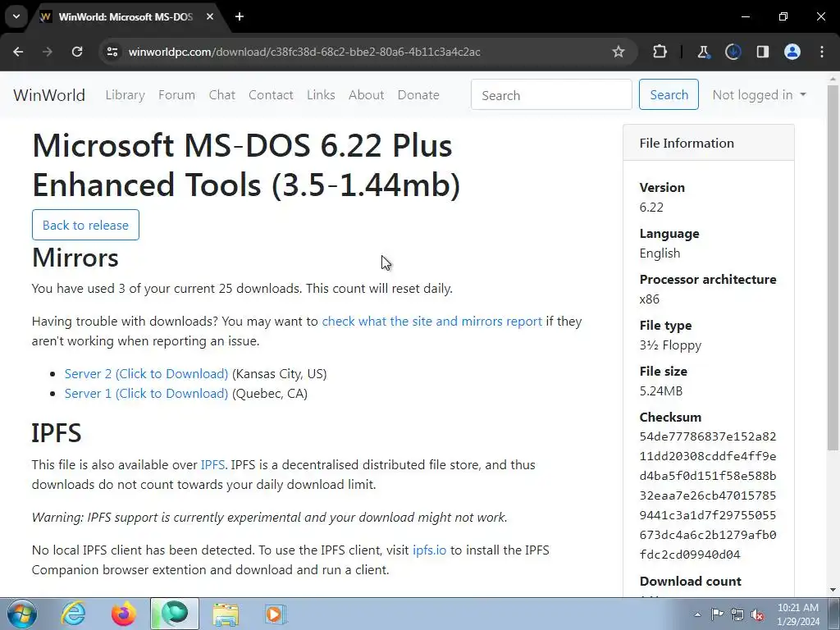840x630 pixels.
Task: Click the Back to release button
Action: (x=85, y=225)
